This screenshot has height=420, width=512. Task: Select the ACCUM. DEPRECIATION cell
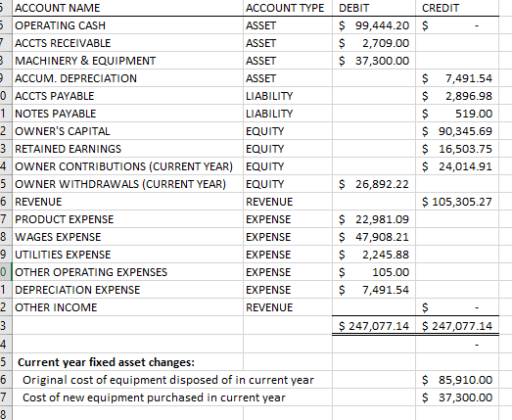point(127,78)
